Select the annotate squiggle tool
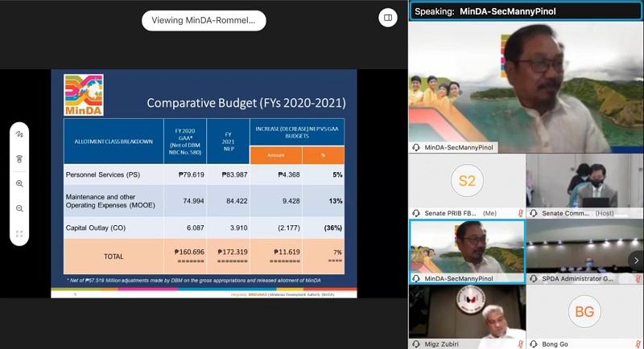The height and width of the screenshot is (349, 644). [19, 134]
